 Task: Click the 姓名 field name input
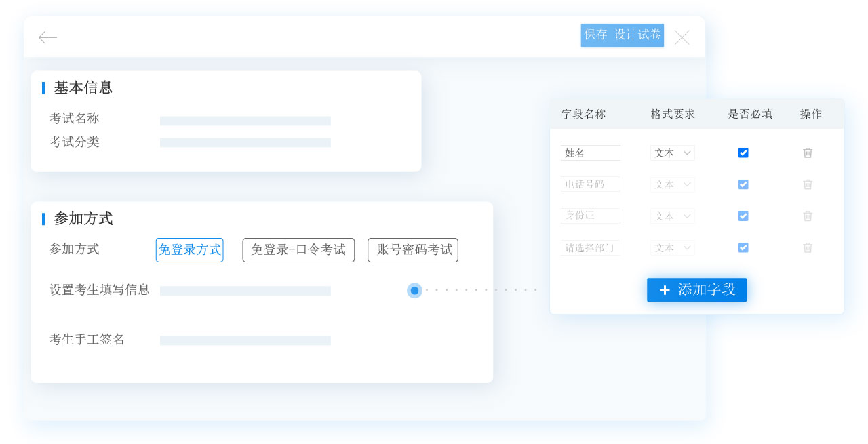590,153
